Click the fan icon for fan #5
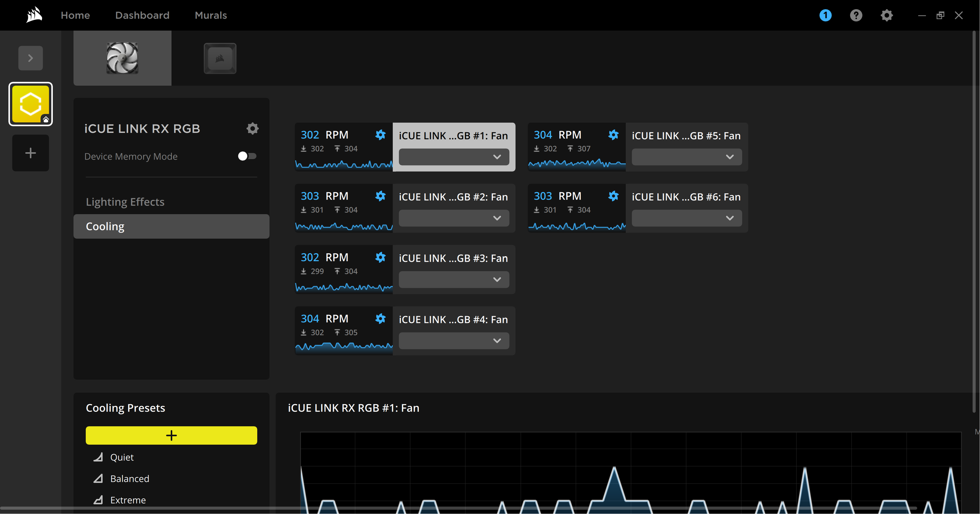Viewport: 980px width, 514px height. point(613,135)
